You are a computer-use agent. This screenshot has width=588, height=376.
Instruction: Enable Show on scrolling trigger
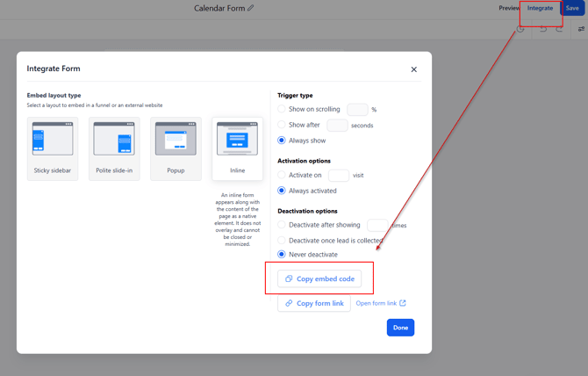pos(282,110)
